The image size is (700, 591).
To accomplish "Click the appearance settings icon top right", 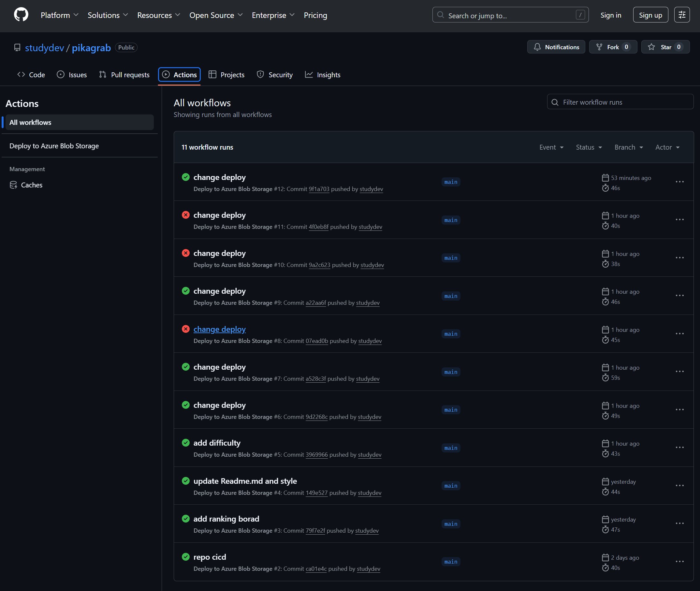I will pos(681,15).
